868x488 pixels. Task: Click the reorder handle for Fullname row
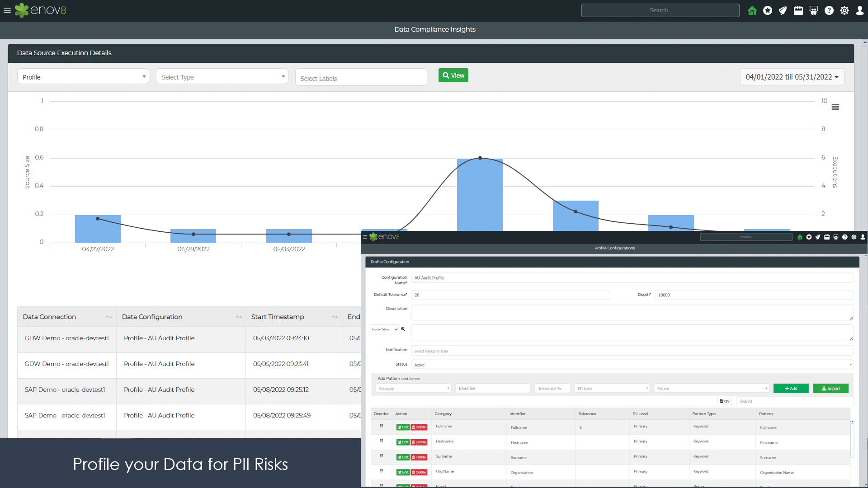[382, 426]
